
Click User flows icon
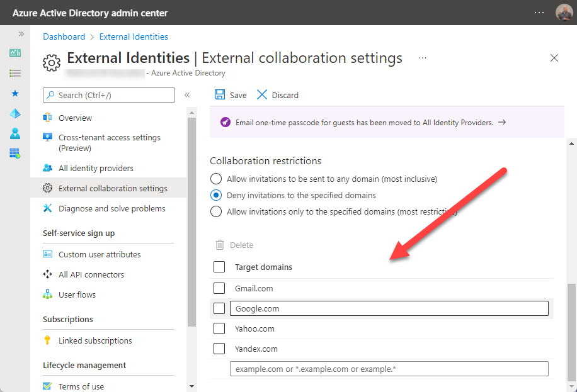pyautogui.click(x=47, y=294)
